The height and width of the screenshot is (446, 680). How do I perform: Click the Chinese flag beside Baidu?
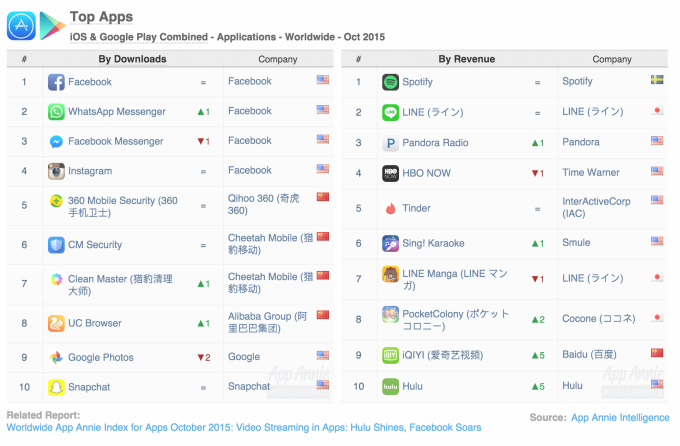pos(657,353)
